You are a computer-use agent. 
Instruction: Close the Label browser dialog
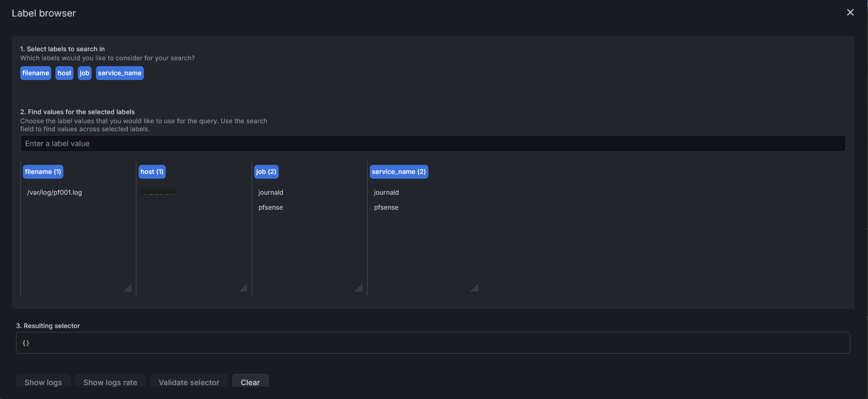tap(850, 12)
